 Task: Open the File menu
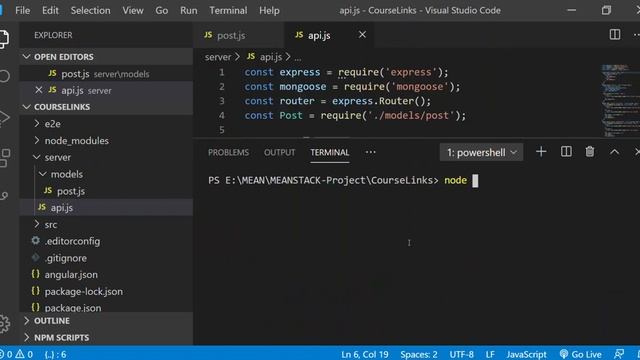pos(22,10)
